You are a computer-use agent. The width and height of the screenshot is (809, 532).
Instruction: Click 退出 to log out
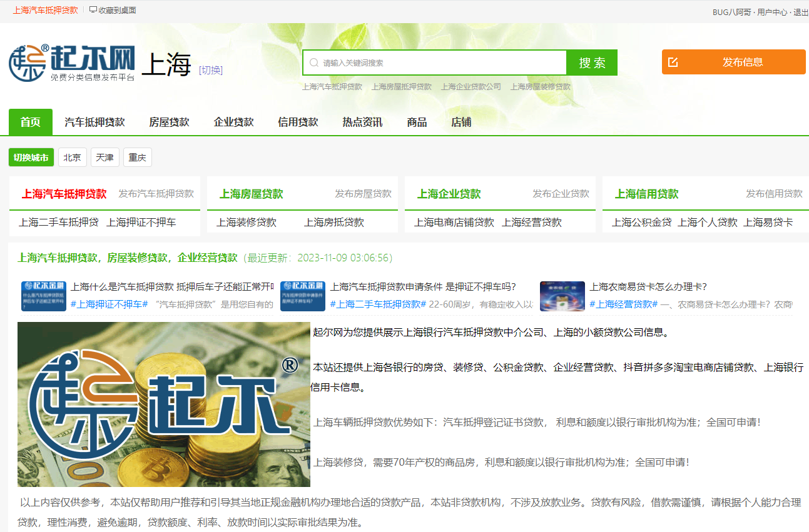coord(801,12)
